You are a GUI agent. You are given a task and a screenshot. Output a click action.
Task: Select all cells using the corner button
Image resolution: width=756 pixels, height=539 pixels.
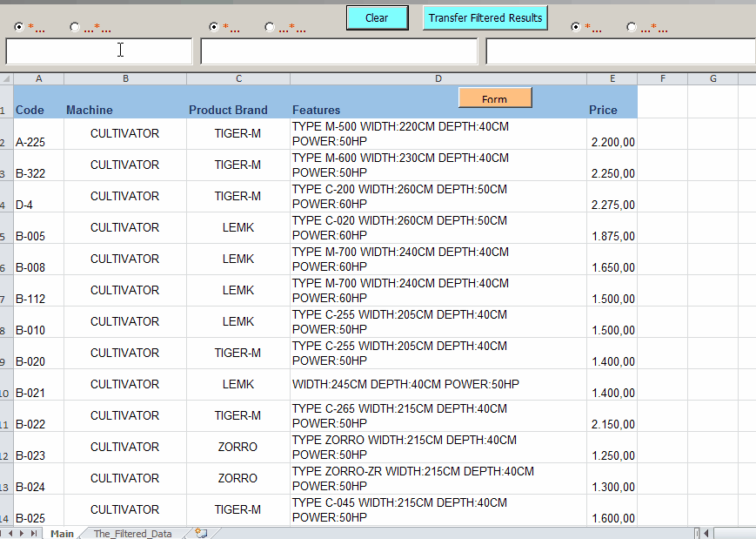coord(5,77)
